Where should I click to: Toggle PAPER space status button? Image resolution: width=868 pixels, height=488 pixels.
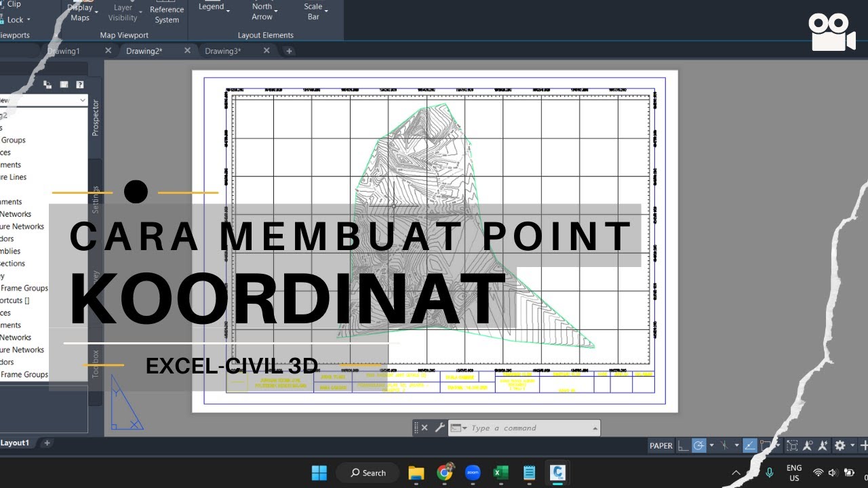click(x=661, y=445)
